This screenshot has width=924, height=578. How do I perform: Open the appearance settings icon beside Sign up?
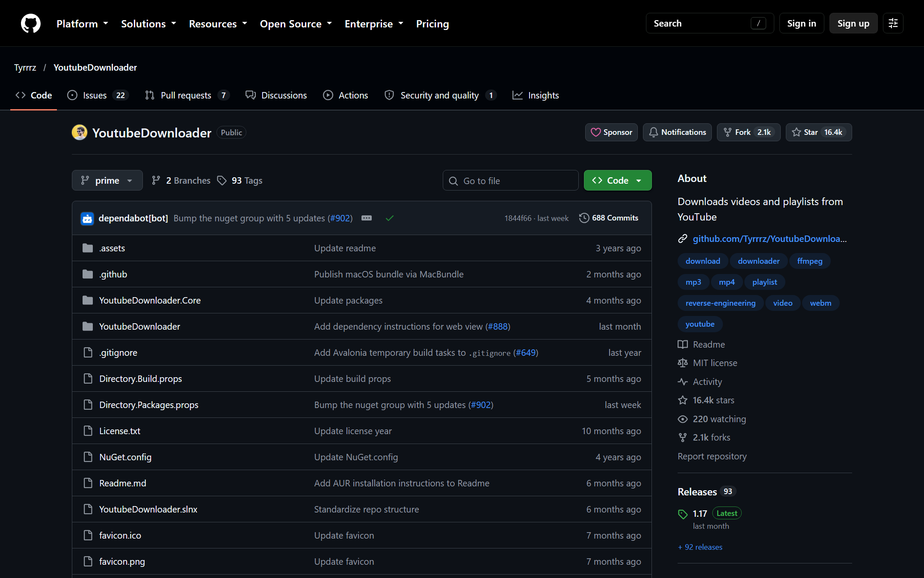(893, 23)
